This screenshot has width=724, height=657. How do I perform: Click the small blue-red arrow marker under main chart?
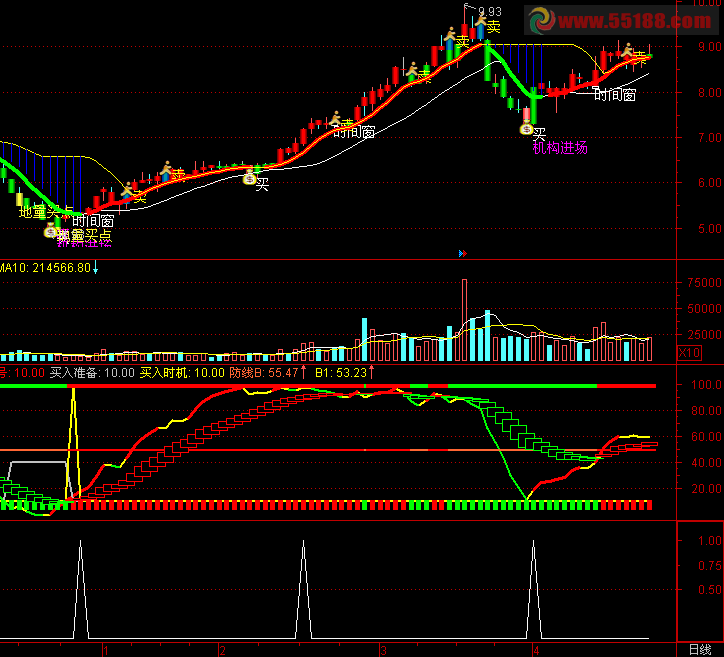click(463, 253)
